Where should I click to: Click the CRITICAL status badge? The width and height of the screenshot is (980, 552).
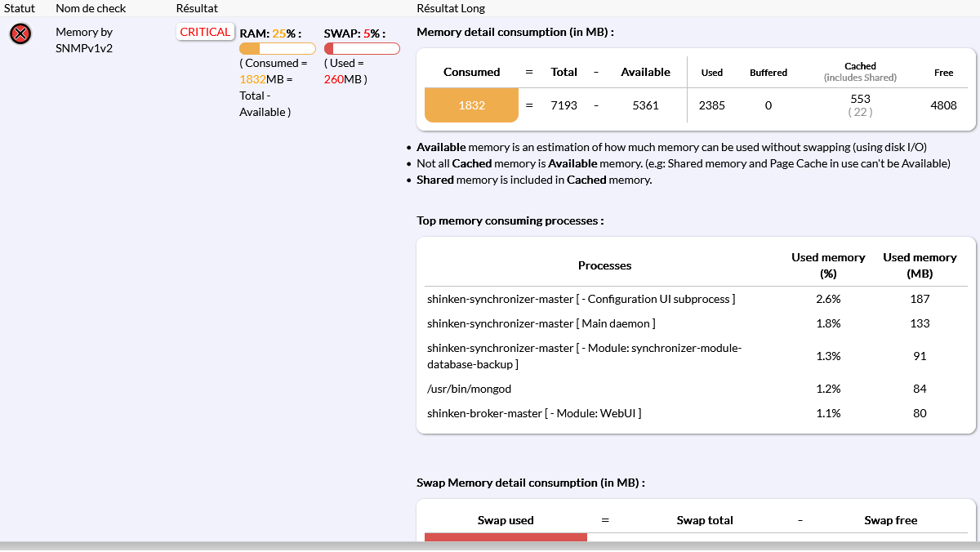[x=205, y=32]
